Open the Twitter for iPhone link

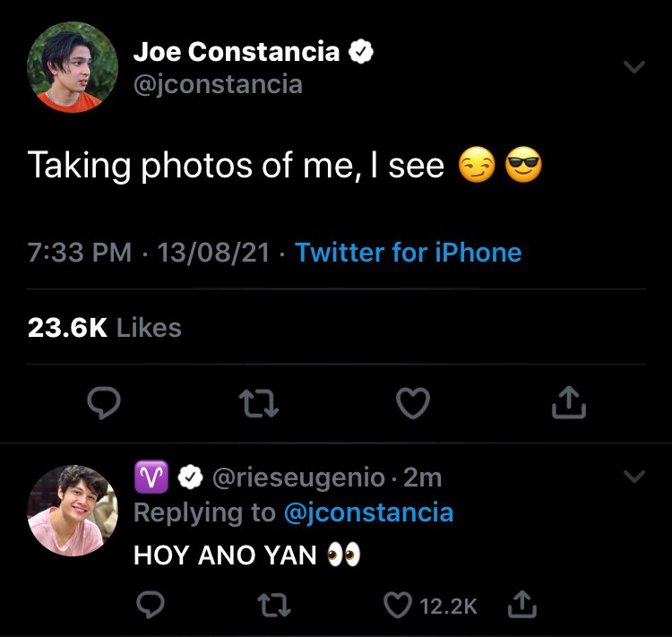click(x=408, y=252)
